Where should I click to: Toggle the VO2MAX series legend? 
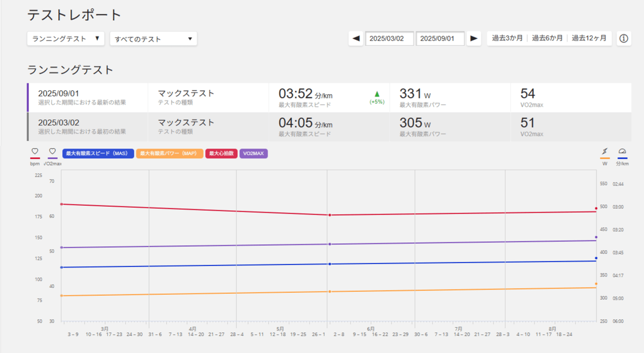[254, 153]
